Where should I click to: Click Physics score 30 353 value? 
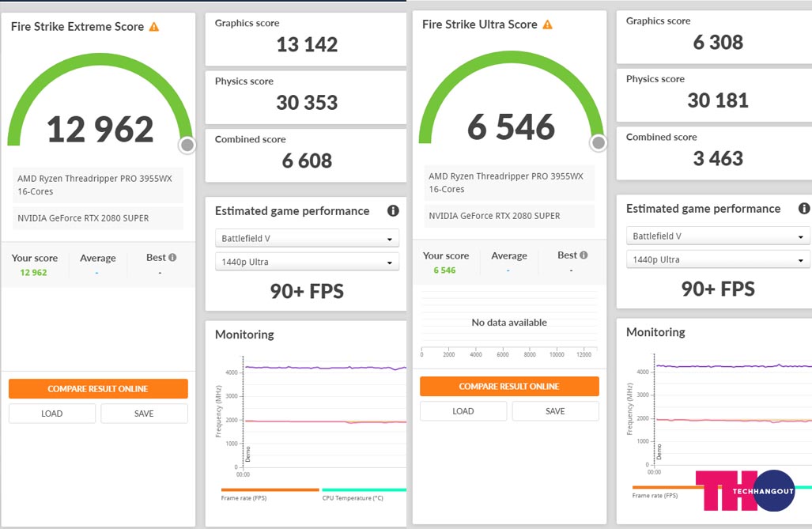[307, 103]
